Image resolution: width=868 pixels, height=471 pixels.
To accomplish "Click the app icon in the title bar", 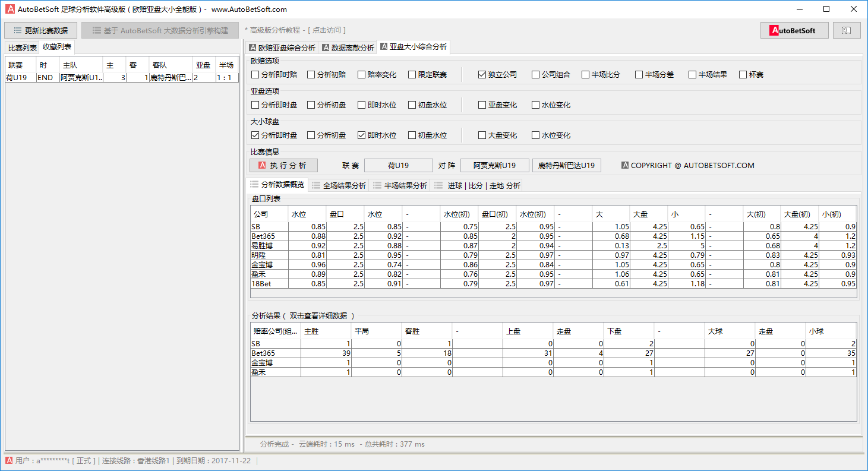I will [10, 9].
